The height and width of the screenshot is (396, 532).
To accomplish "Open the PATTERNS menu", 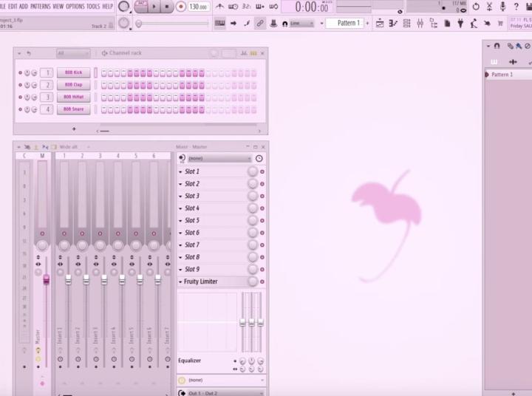I will (x=41, y=7).
